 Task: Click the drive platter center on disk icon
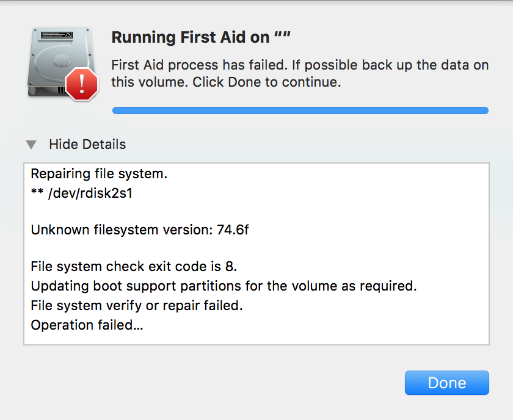62,60
